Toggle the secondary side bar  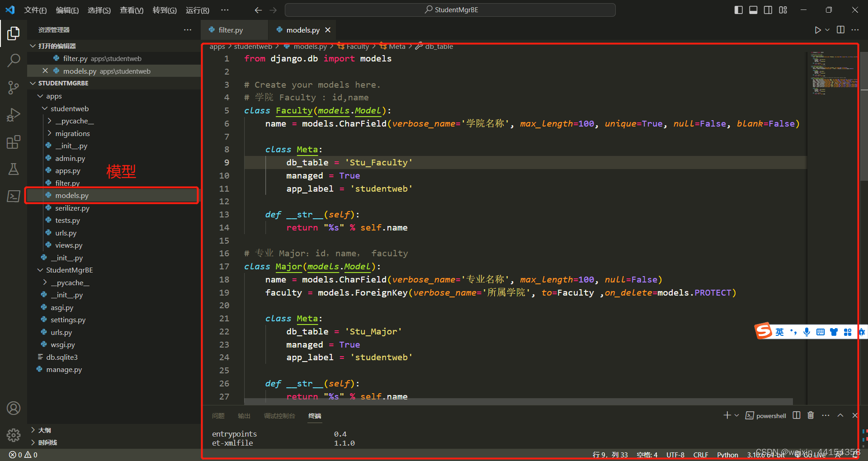768,10
